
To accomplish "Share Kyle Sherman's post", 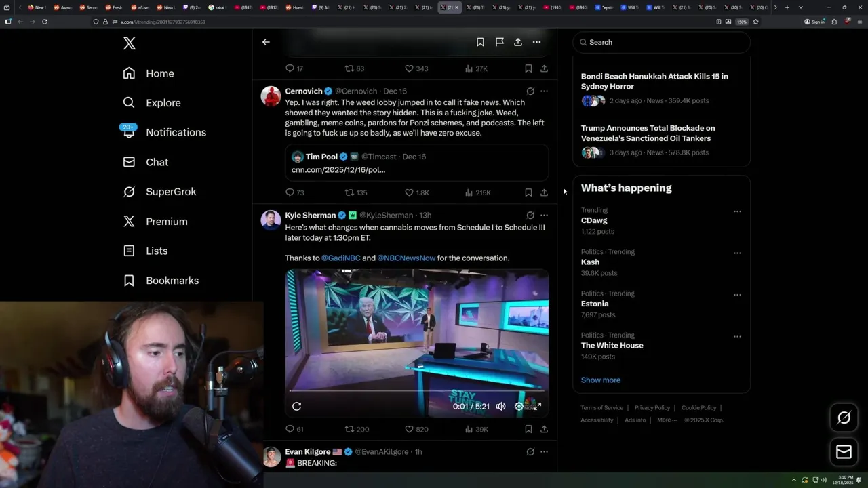I will [x=544, y=429].
